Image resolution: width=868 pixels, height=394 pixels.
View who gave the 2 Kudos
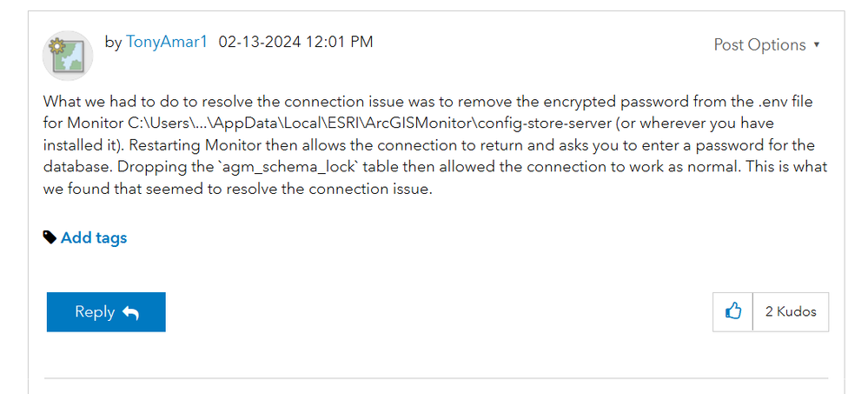tap(791, 311)
